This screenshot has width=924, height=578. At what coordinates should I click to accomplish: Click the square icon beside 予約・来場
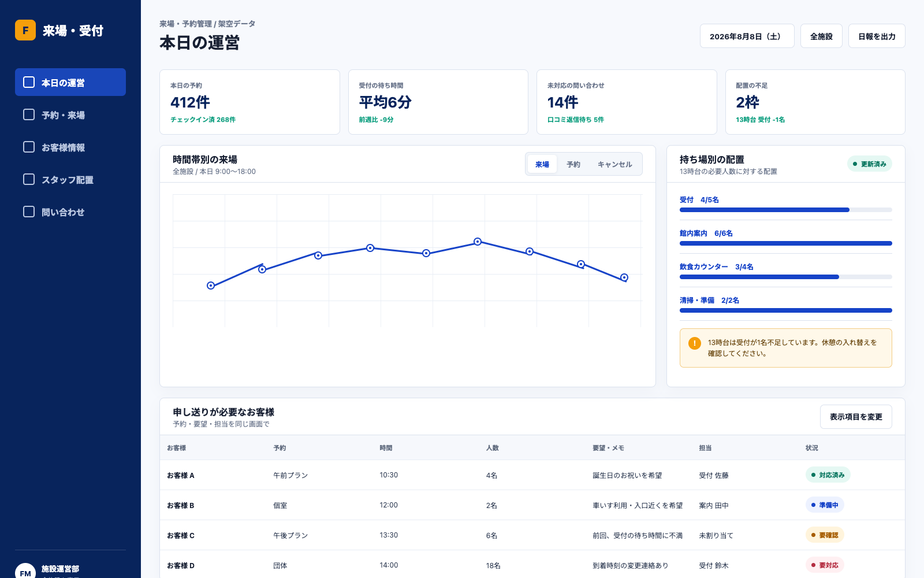pos(29,114)
